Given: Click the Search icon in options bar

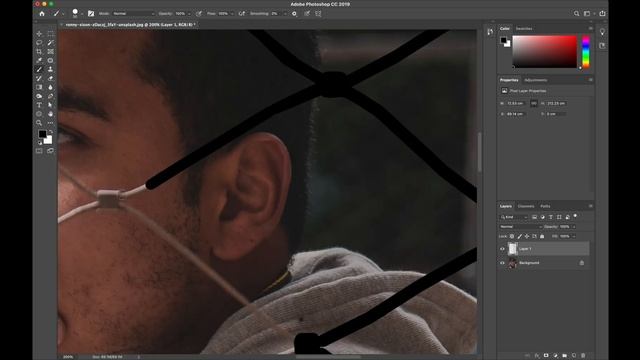Looking at the screenshot, I should coord(576,13).
